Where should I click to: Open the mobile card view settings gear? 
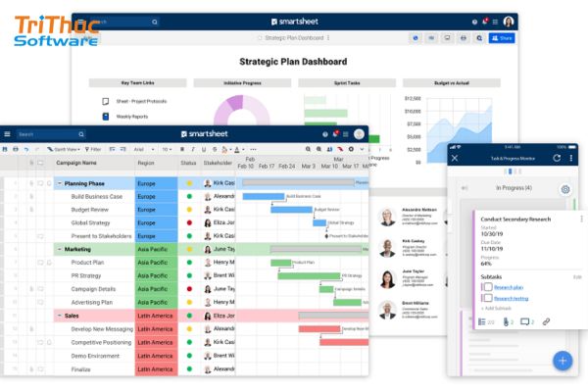[x=565, y=189]
